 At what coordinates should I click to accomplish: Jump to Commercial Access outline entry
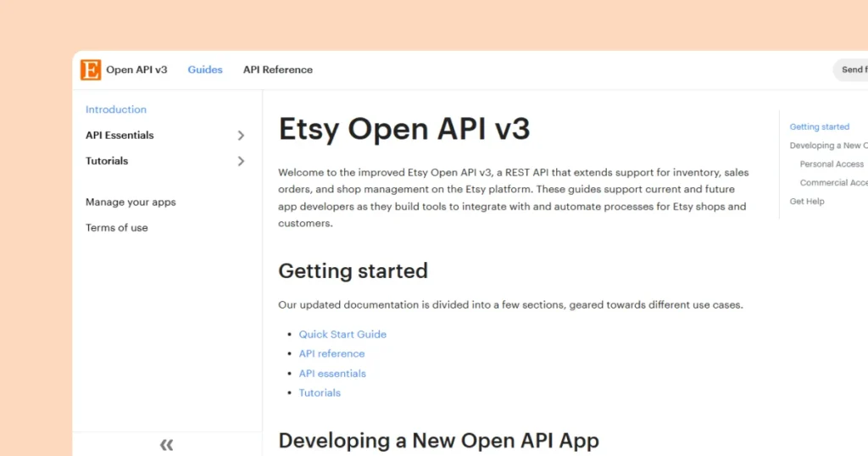(x=834, y=182)
